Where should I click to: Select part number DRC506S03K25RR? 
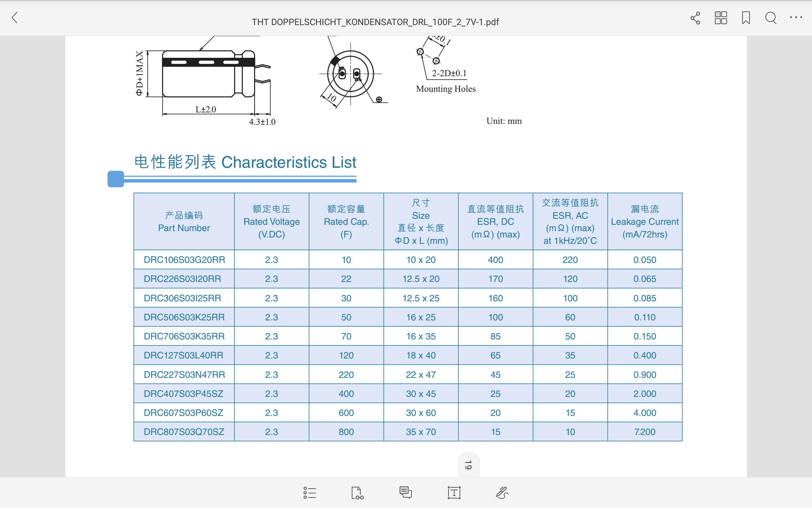click(184, 317)
